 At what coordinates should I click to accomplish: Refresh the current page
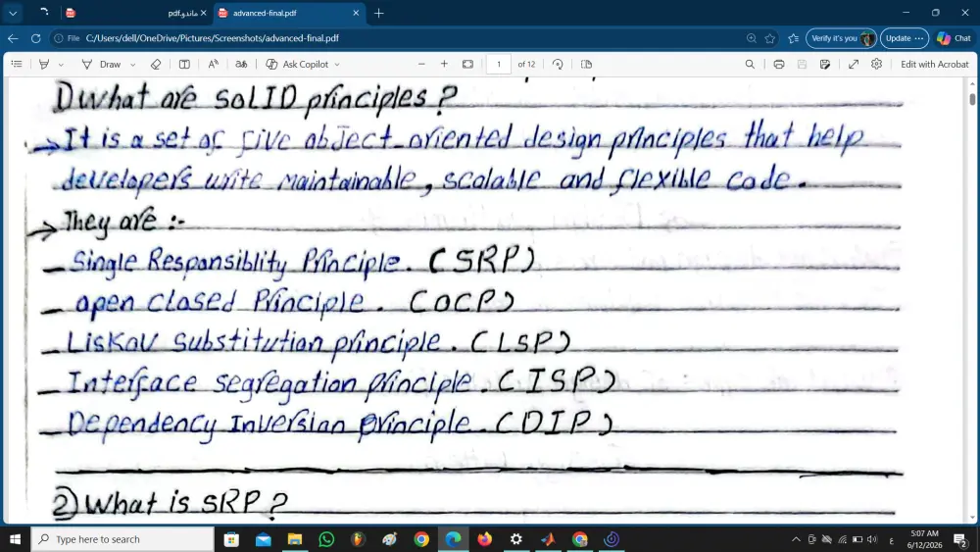tap(35, 38)
